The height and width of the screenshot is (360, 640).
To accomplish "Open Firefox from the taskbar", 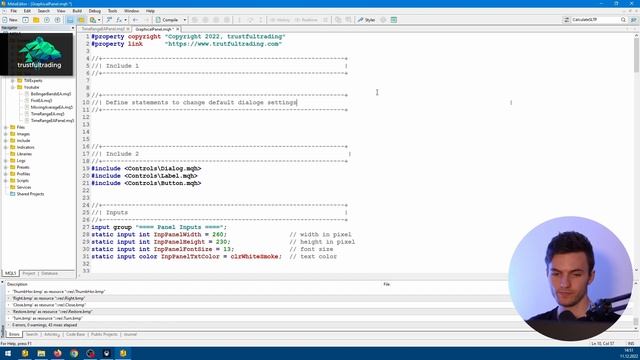I will [58, 353].
